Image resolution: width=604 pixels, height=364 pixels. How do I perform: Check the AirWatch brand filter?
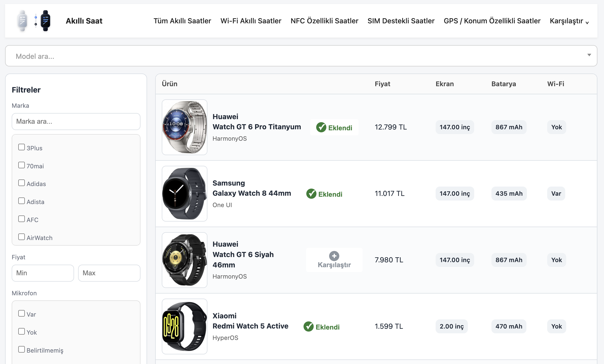21,236
